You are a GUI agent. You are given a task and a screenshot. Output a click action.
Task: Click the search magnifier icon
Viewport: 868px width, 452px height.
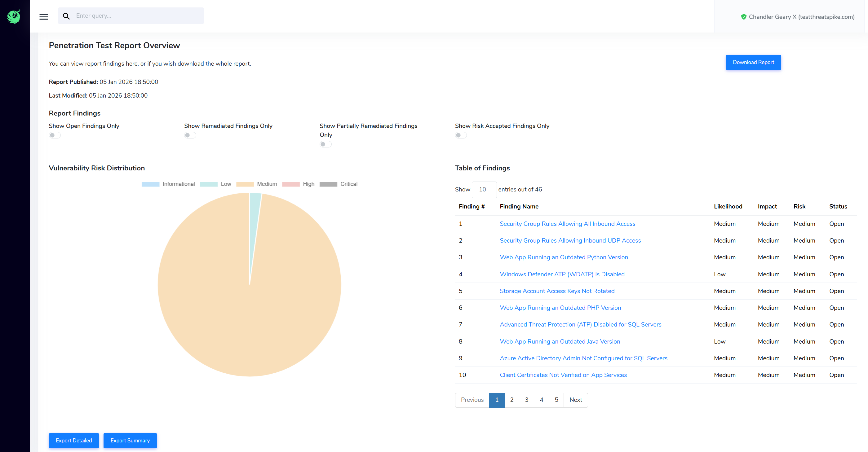[66, 16]
